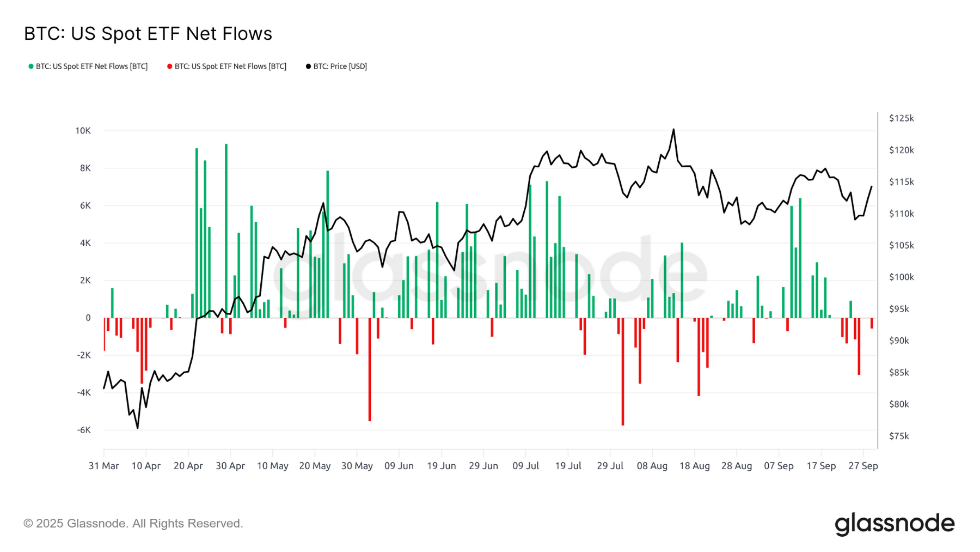
Task: Click the "$125k" price axis label
Action: click(901, 118)
